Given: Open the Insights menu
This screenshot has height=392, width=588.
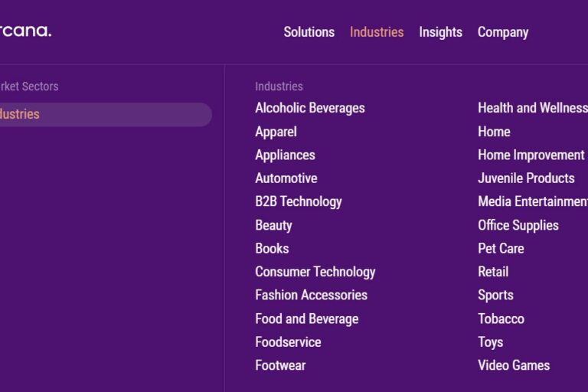Looking at the screenshot, I should [x=441, y=32].
